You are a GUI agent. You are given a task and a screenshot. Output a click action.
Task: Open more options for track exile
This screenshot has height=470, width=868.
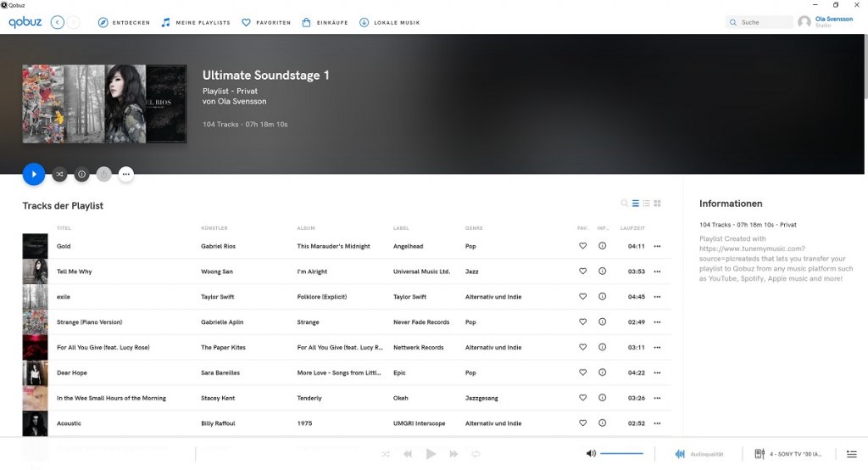click(657, 297)
